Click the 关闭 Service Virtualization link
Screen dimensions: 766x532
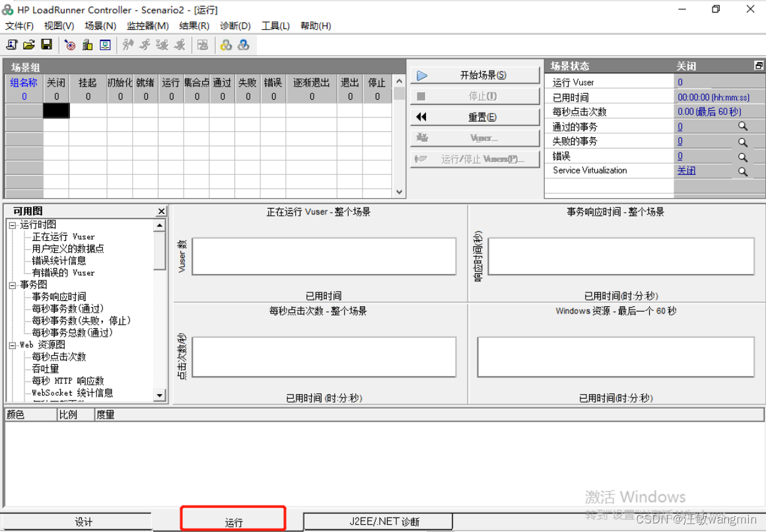(x=687, y=170)
